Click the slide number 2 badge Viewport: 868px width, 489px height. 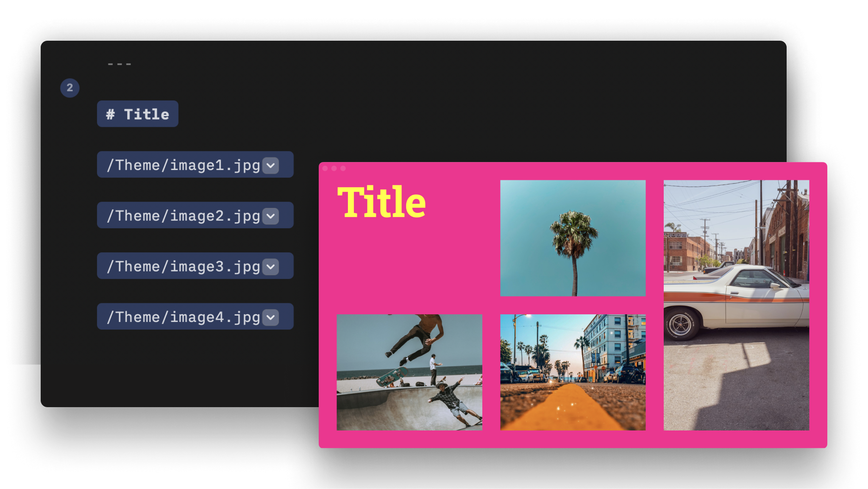(70, 88)
